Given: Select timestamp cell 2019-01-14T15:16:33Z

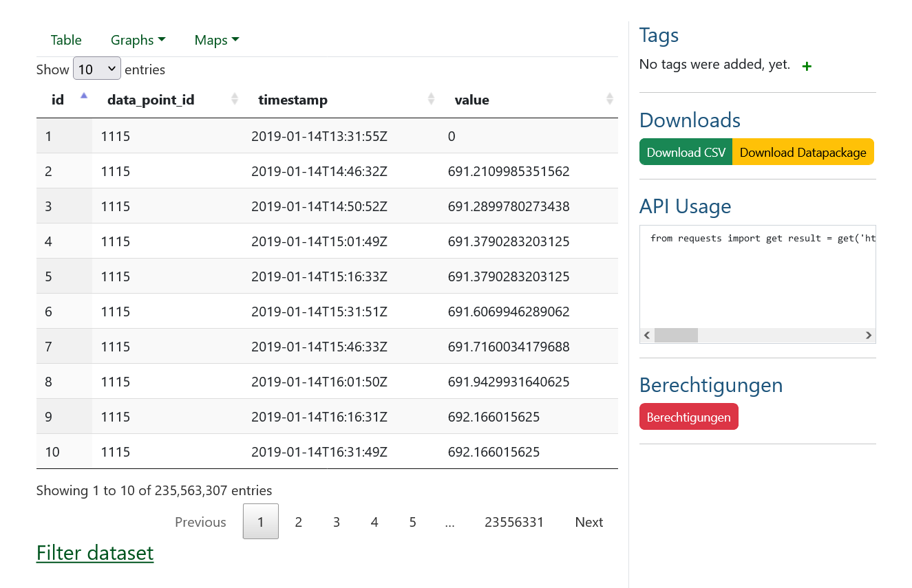Looking at the screenshot, I should coord(319,276).
